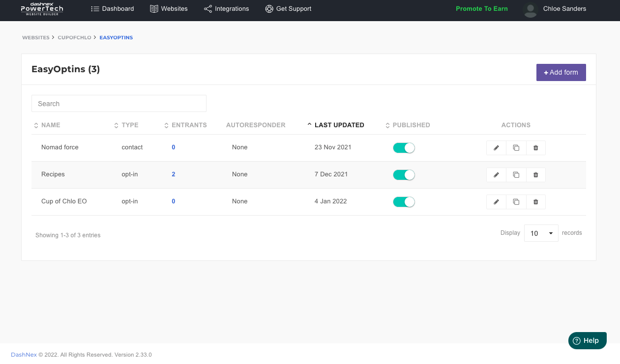Open DashNex footer link
The height and width of the screenshot is (364, 620).
coord(24,355)
